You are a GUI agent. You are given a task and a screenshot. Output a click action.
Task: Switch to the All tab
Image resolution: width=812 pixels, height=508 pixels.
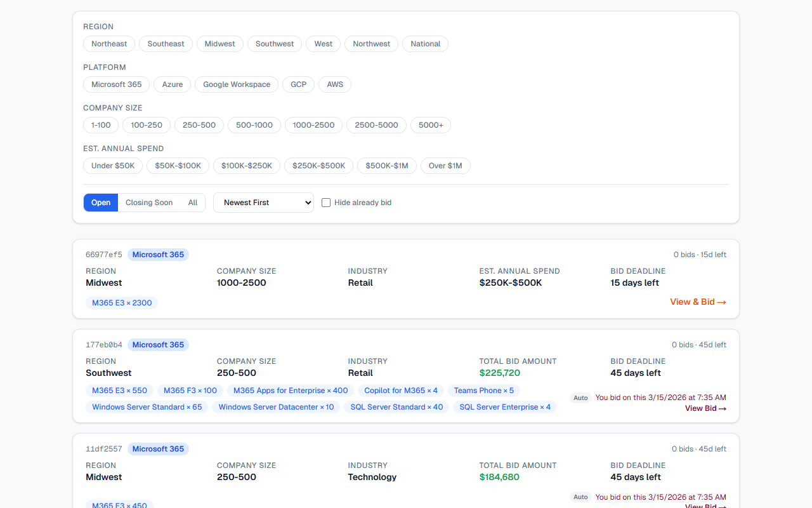pos(193,203)
